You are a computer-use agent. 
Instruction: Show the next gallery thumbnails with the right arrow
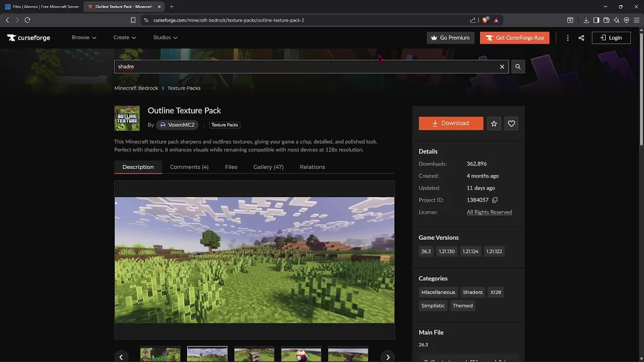[387, 357]
